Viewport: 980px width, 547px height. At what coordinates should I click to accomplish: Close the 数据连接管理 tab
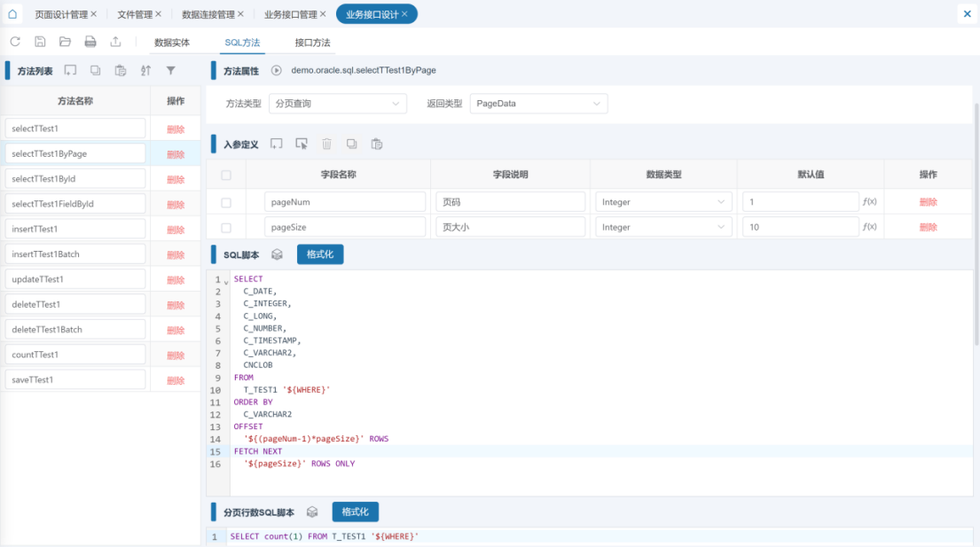pyautogui.click(x=240, y=13)
